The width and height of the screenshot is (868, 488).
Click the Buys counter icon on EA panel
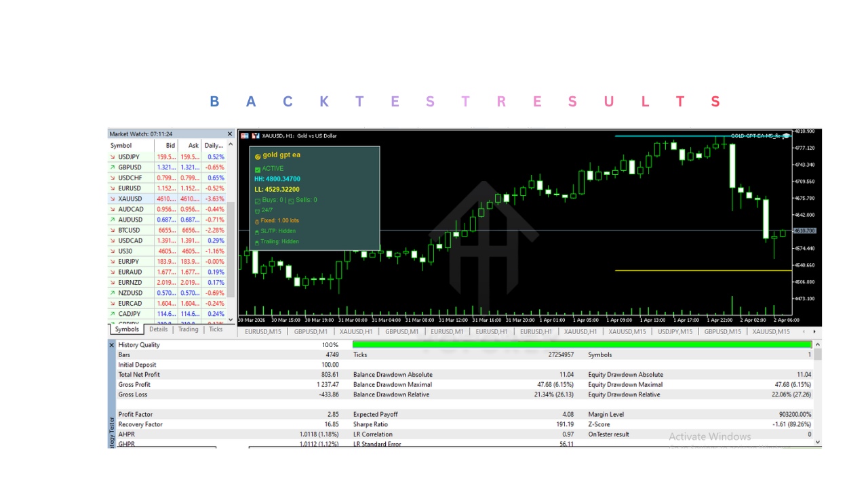pos(258,201)
